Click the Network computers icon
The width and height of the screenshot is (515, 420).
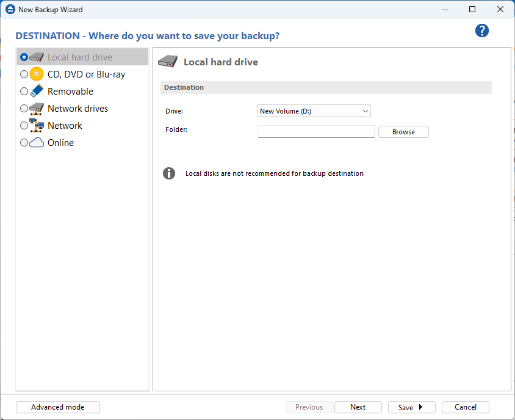point(37,125)
